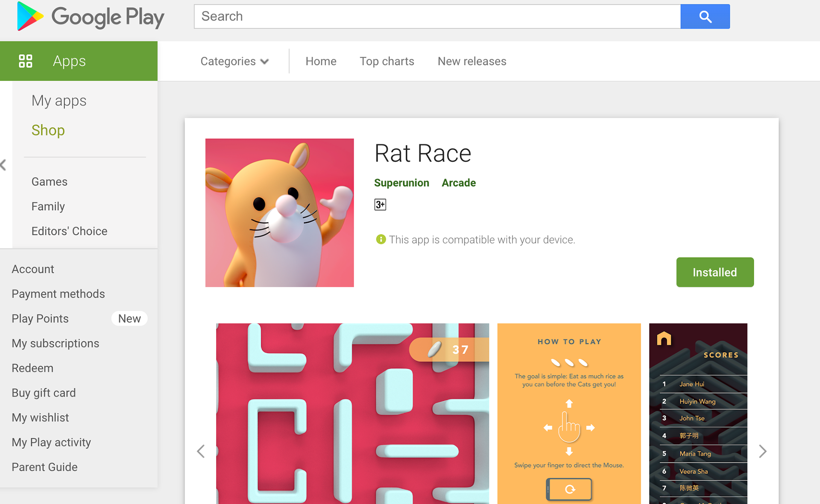Open My subscriptions link
The image size is (820, 504).
56,343
